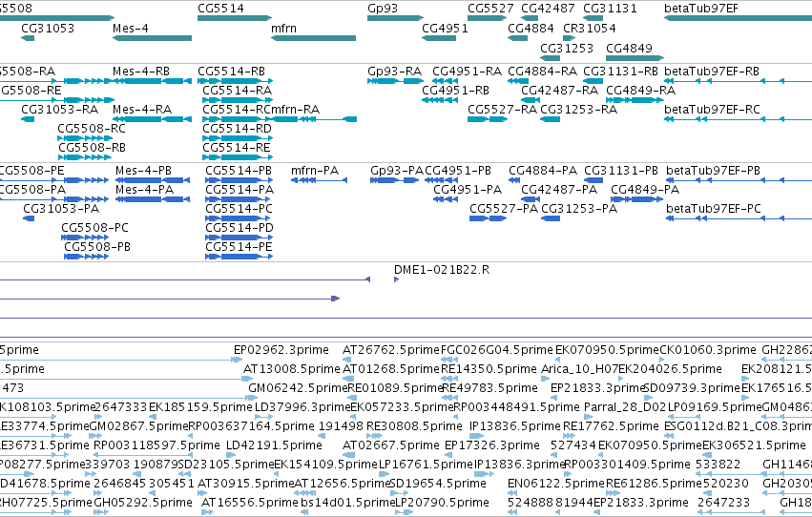Viewport: 812px width, 517px height.
Task: Click the CG31053-RA transcript label
Action: pos(59,109)
